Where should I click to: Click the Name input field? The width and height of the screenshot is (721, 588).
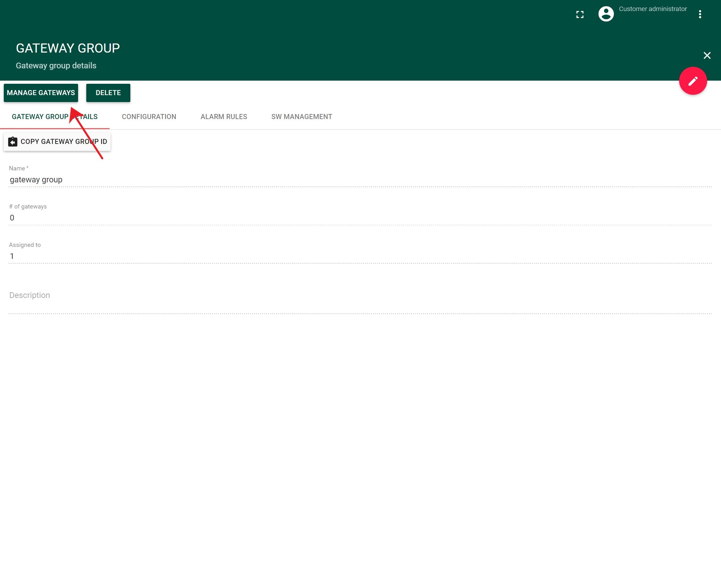pos(360,180)
